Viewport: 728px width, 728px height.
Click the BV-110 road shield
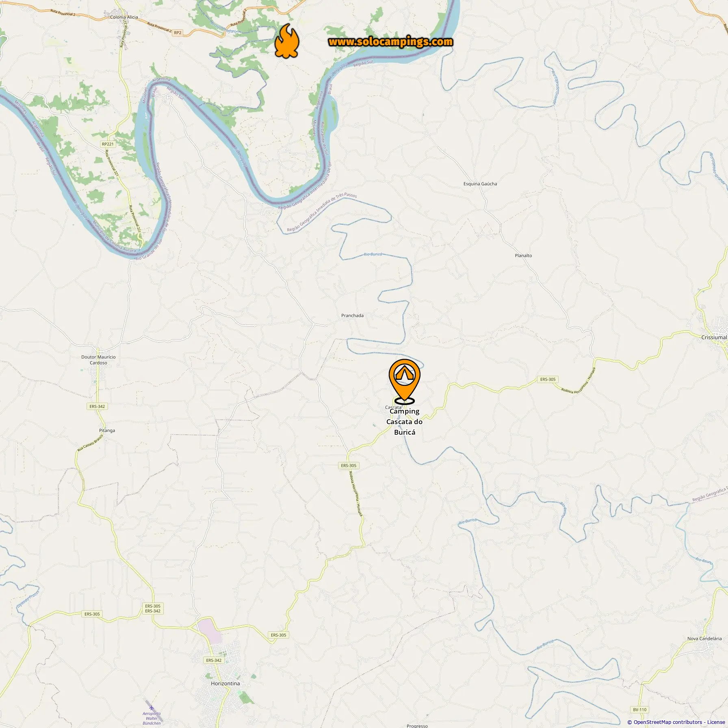pos(639,710)
